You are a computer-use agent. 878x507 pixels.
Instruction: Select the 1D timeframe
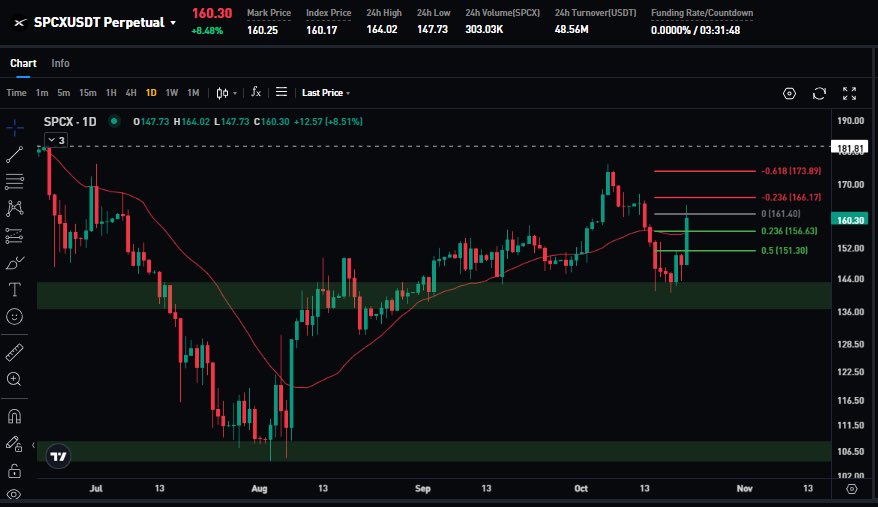tap(151, 93)
